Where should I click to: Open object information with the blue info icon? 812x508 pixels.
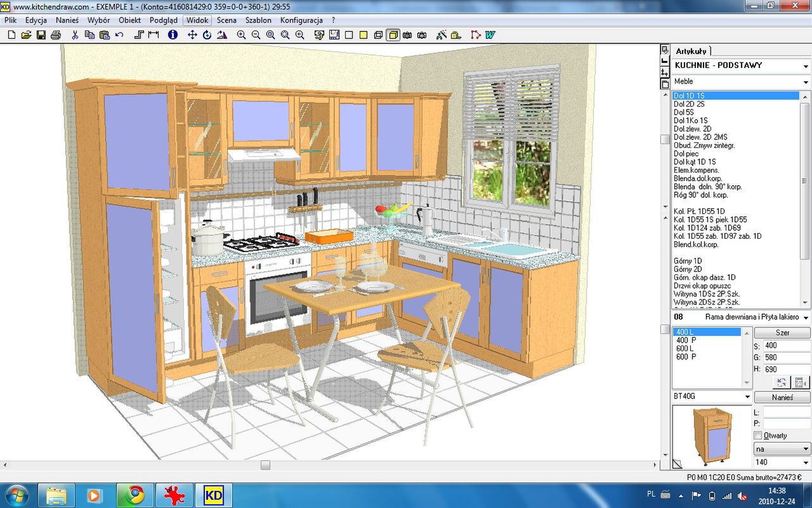pos(173,35)
